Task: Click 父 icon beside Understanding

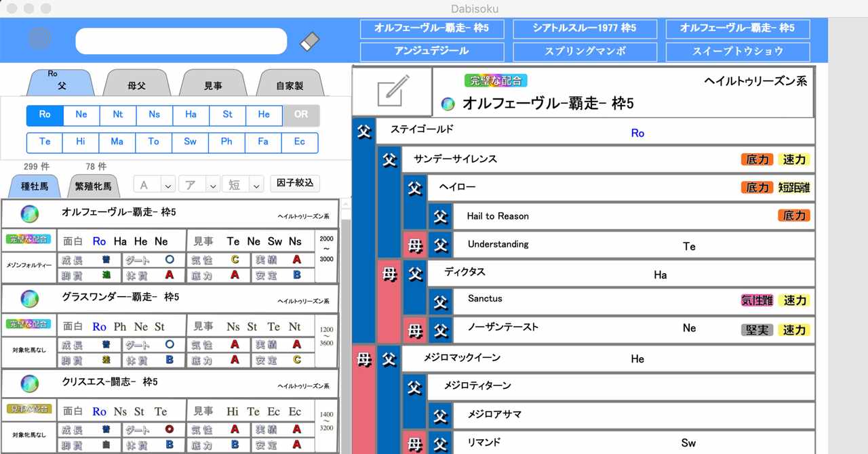Action: tap(441, 245)
